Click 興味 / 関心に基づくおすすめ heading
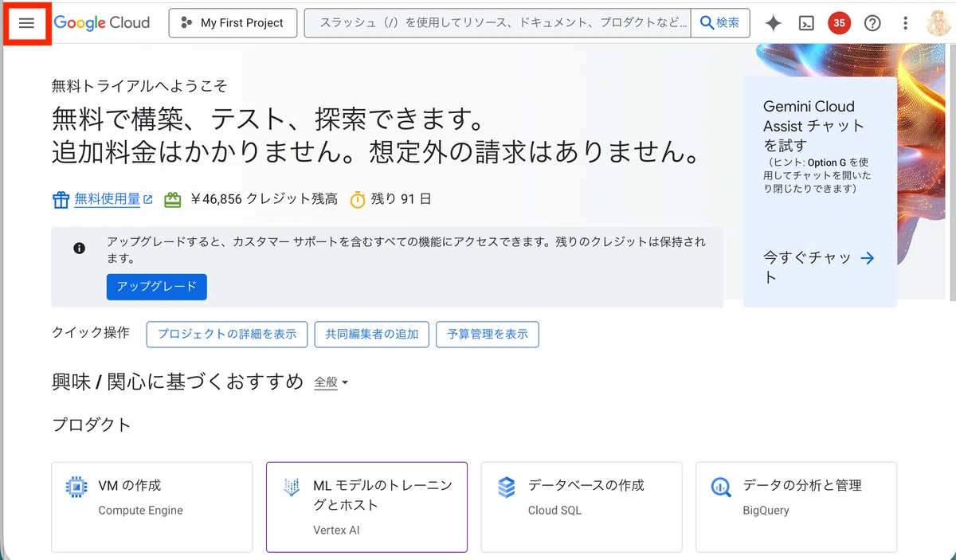 point(178,382)
